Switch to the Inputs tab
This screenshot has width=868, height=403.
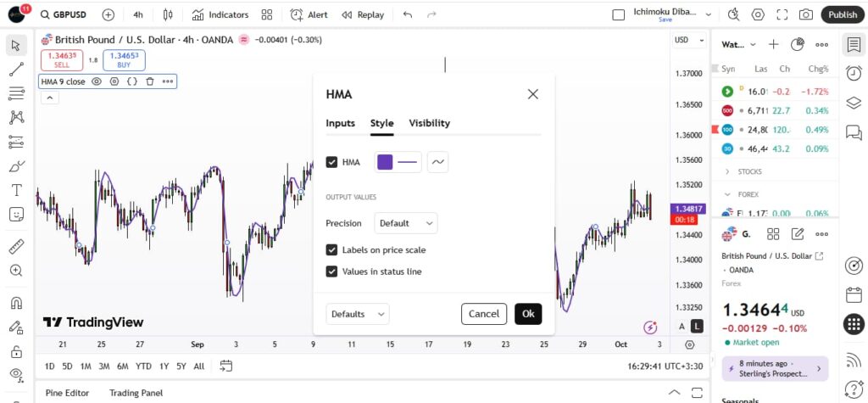tap(340, 123)
